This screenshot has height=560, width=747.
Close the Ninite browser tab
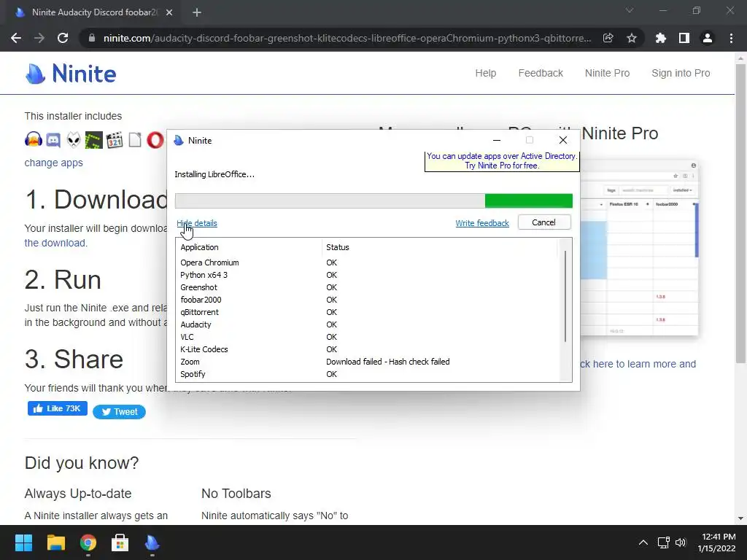click(169, 12)
